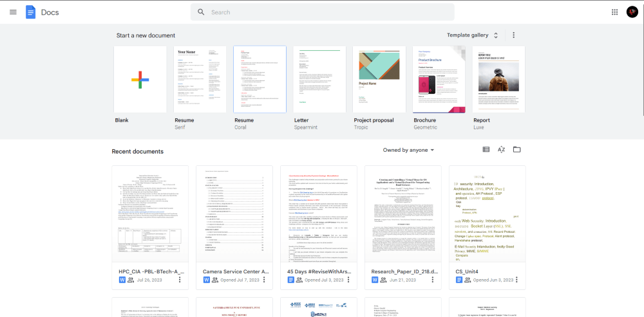Click the shared icon on Research_Paper_ID_218 card
Viewport: 644px width, 317px height.
pyautogui.click(x=384, y=280)
